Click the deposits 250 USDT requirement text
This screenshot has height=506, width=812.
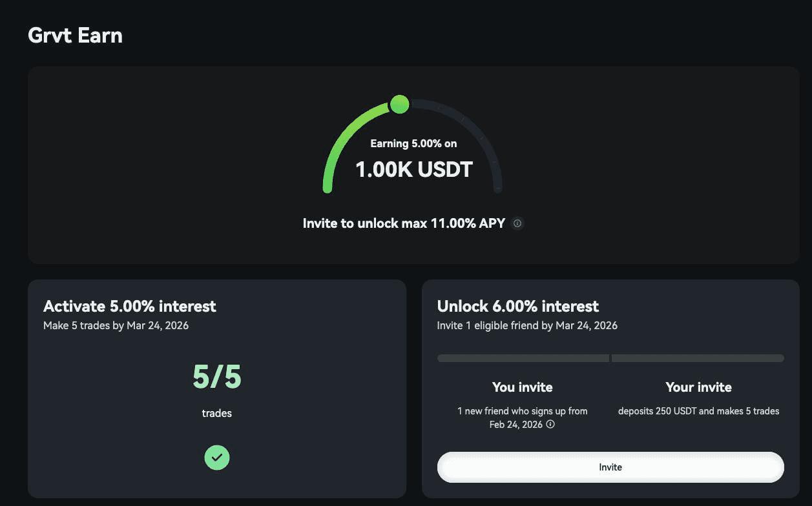coord(698,411)
